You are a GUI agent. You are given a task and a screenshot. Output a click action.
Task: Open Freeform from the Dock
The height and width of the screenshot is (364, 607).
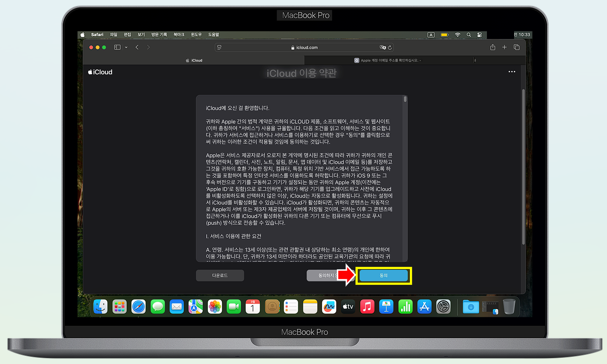(329, 306)
